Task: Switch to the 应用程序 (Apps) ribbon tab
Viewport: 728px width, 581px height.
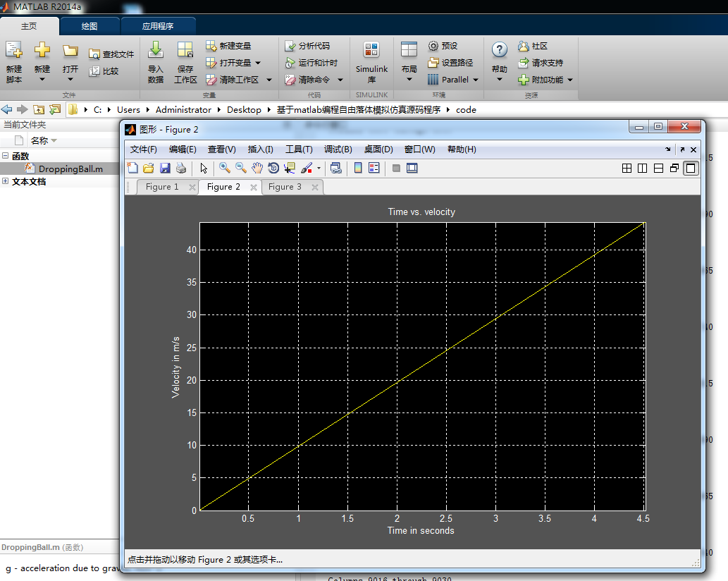Action: 158,26
